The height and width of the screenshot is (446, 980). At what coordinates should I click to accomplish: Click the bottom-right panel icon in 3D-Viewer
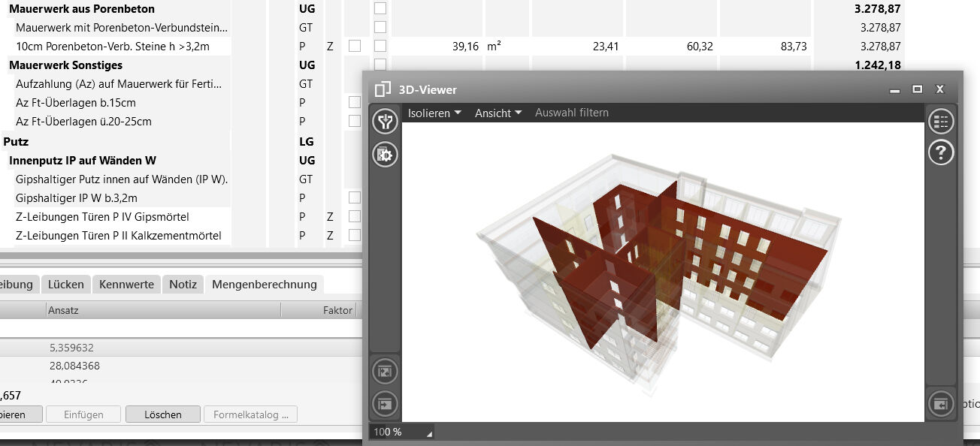coord(940,404)
